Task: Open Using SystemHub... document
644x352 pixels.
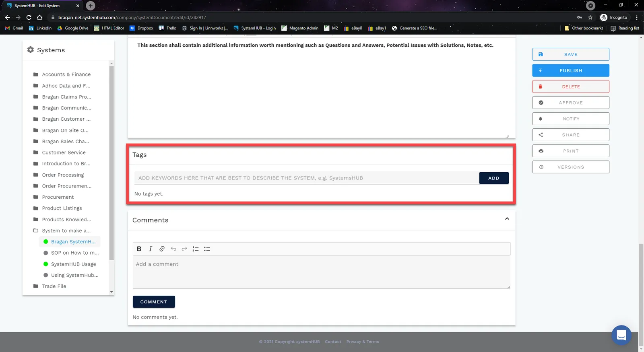Action: coord(71,275)
